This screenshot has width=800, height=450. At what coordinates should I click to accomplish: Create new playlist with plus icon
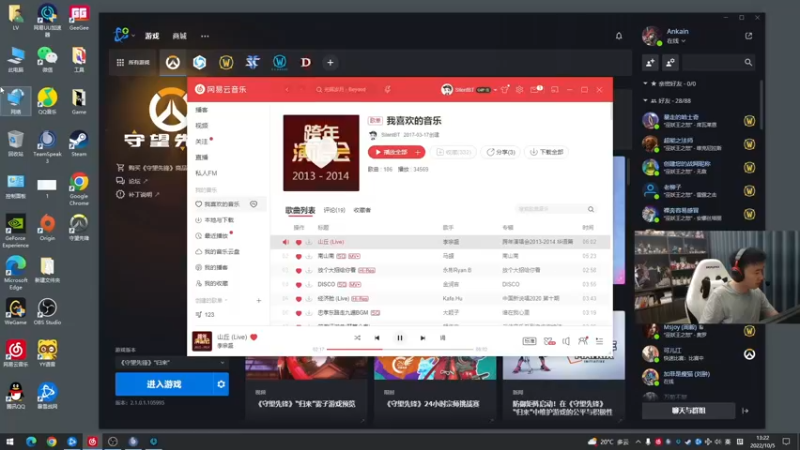pos(259,301)
